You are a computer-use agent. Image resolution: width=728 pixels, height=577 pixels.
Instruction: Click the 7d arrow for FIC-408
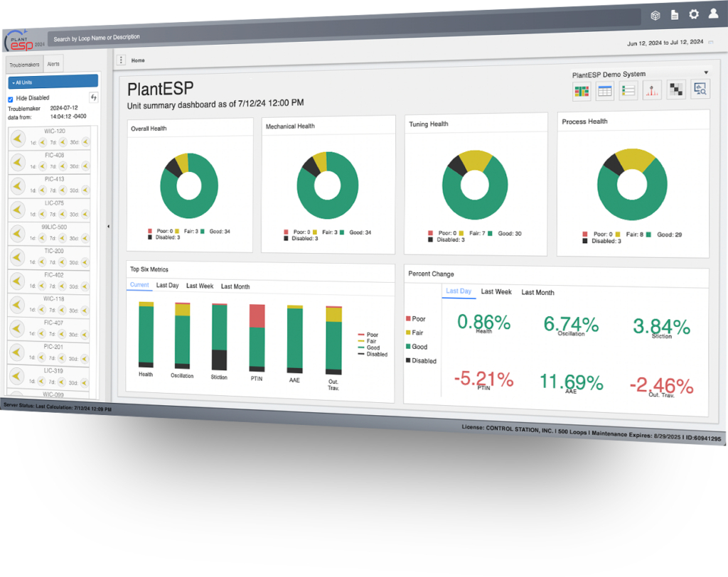click(63, 166)
